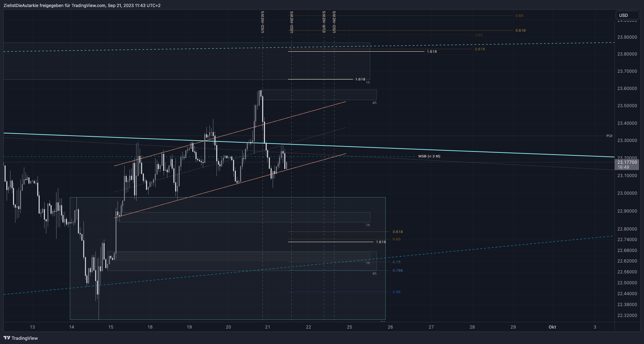This screenshot has width=644, height=344.
Task: Click date 20 on the time axis
Action: (x=228, y=327)
